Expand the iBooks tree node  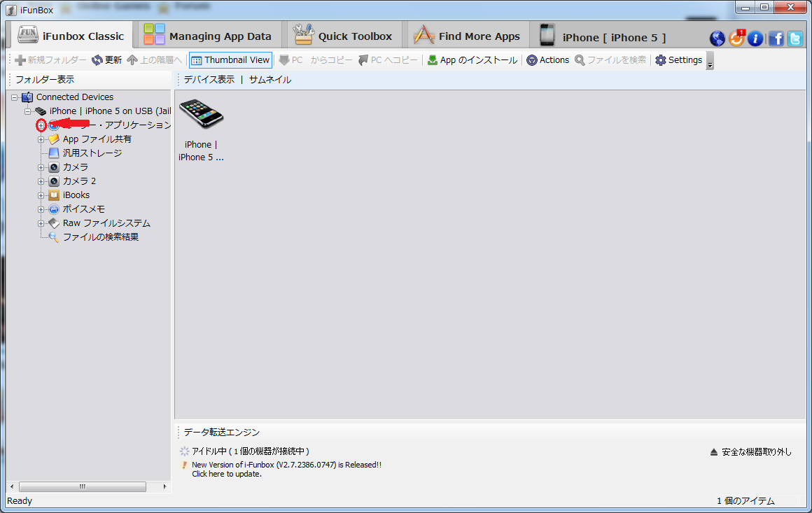coord(41,195)
